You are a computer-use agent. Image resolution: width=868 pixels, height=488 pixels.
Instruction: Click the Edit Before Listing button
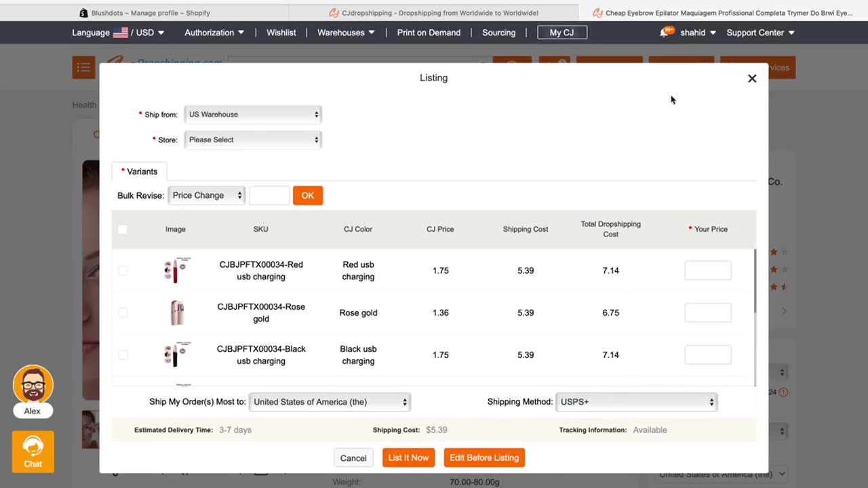pyautogui.click(x=484, y=458)
